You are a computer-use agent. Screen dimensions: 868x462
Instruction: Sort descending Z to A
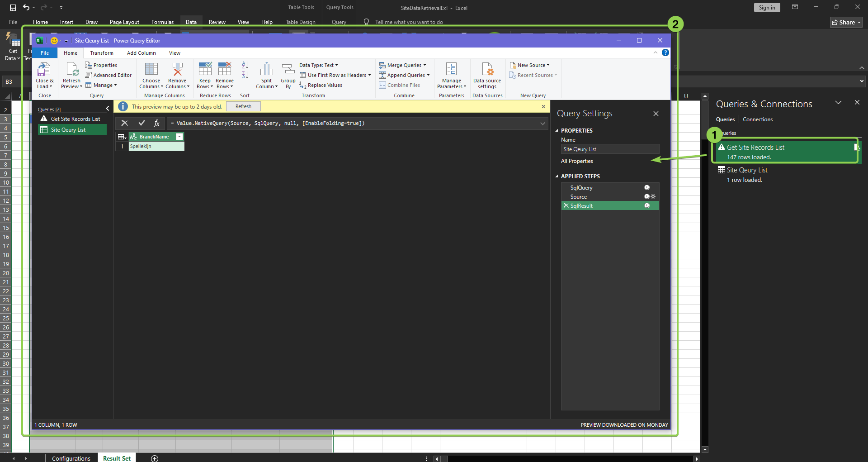click(x=245, y=75)
